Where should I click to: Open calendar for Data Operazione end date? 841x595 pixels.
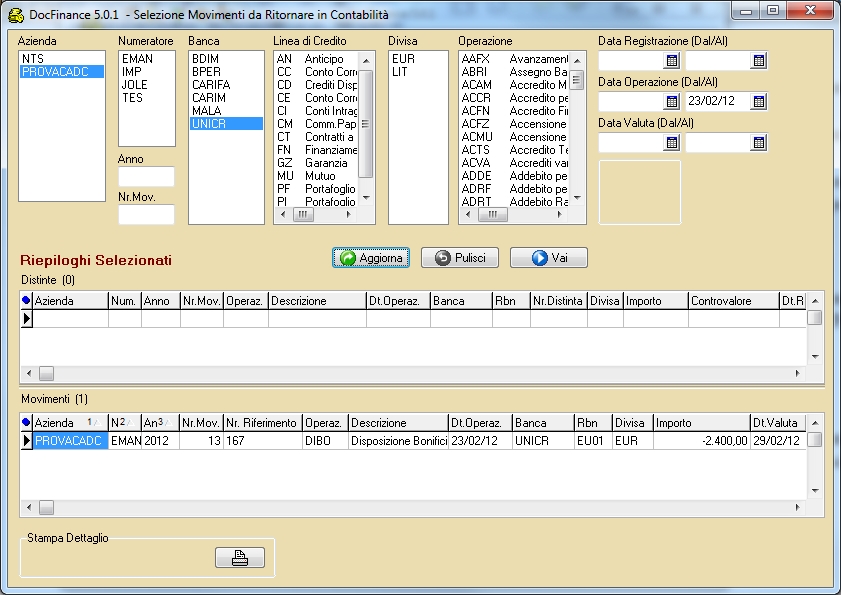[758, 102]
